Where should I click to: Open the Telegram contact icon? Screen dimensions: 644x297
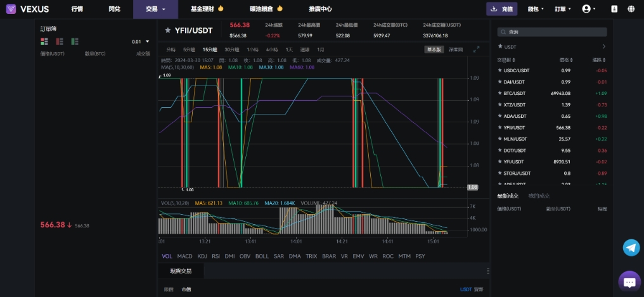(631, 248)
